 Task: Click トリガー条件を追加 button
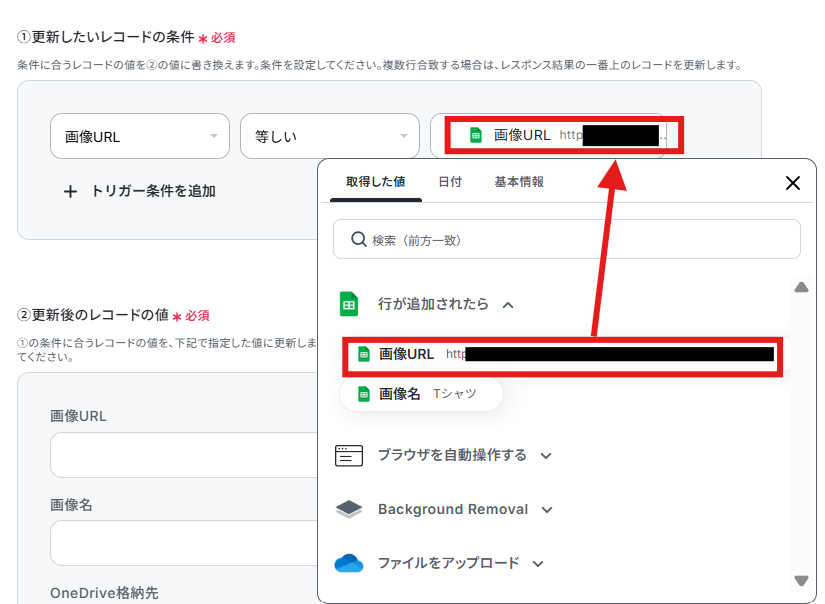point(140,191)
